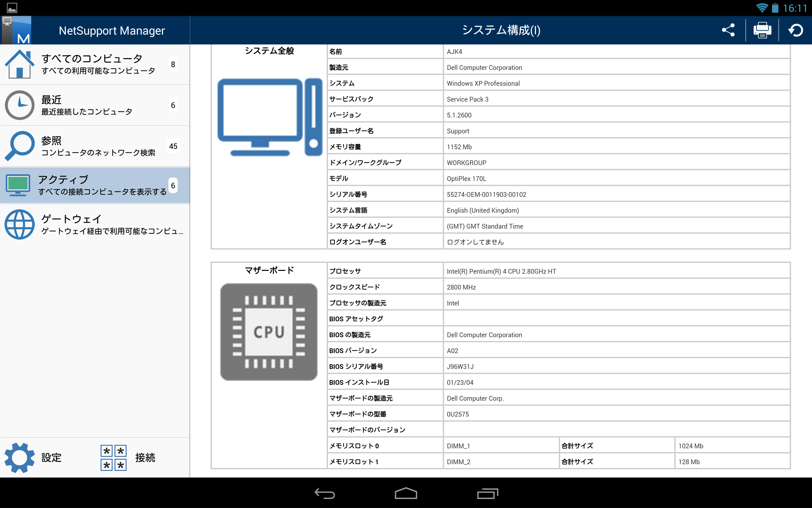Tap the gear 設定 icon

point(19,458)
